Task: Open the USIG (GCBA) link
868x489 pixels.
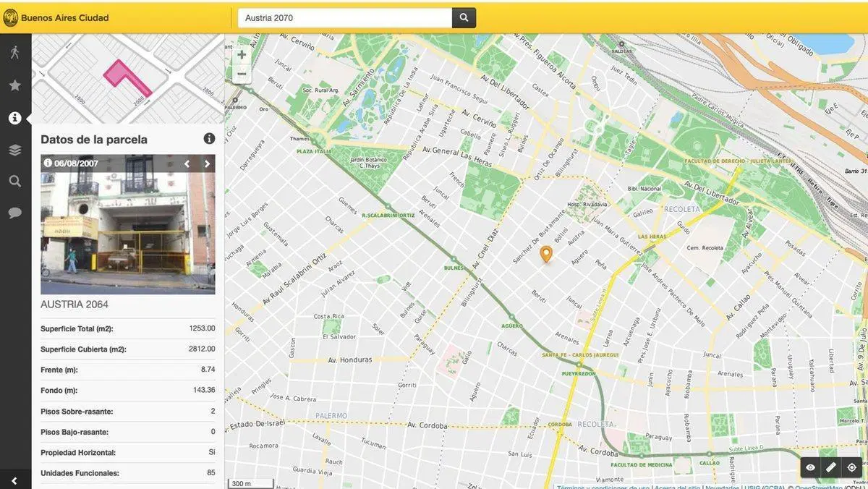Action: click(x=765, y=487)
